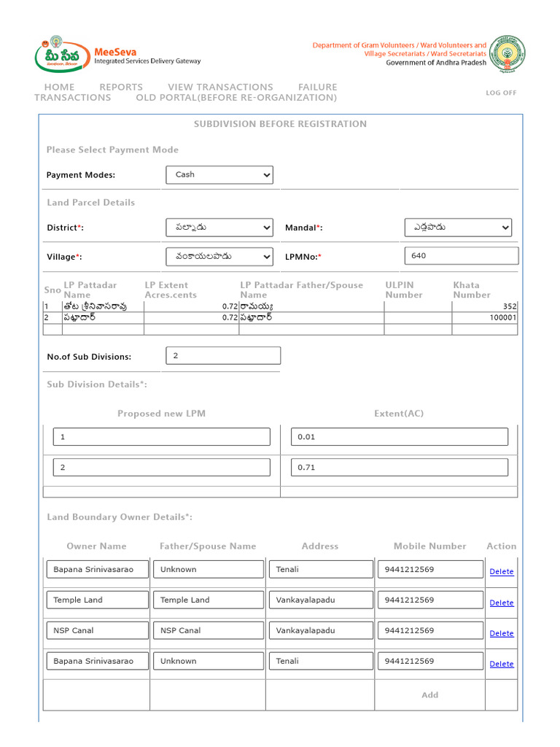Click Khata number 352 cell
This screenshot has height=747, width=560.
click(x=485, y=306)
